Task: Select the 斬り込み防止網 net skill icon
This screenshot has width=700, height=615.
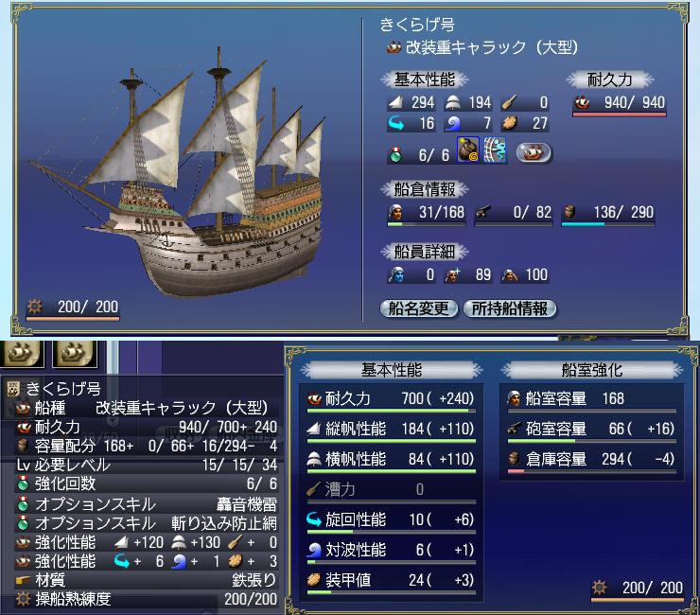Action: point(495,150)
